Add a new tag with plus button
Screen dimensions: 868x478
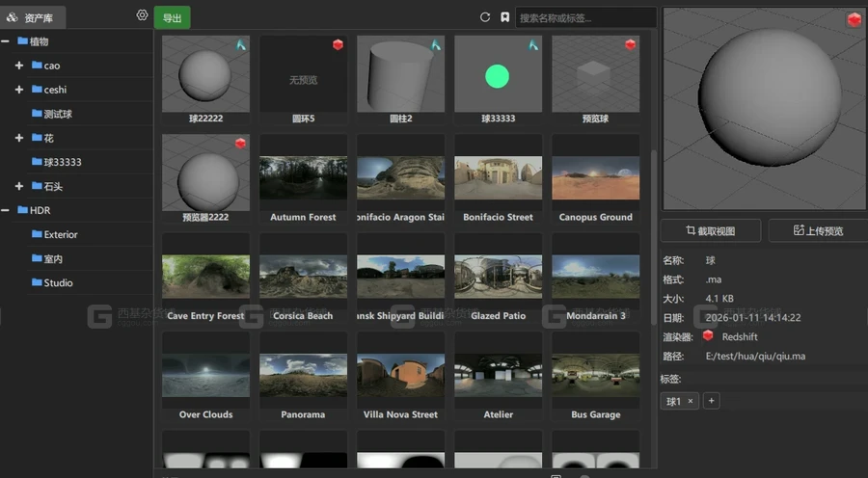click(712, 401)
